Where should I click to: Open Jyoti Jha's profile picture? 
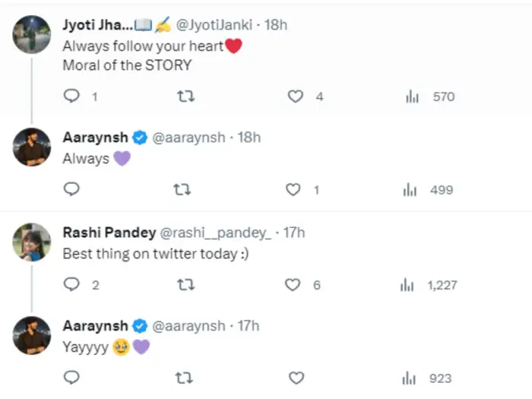click(32, 34)
